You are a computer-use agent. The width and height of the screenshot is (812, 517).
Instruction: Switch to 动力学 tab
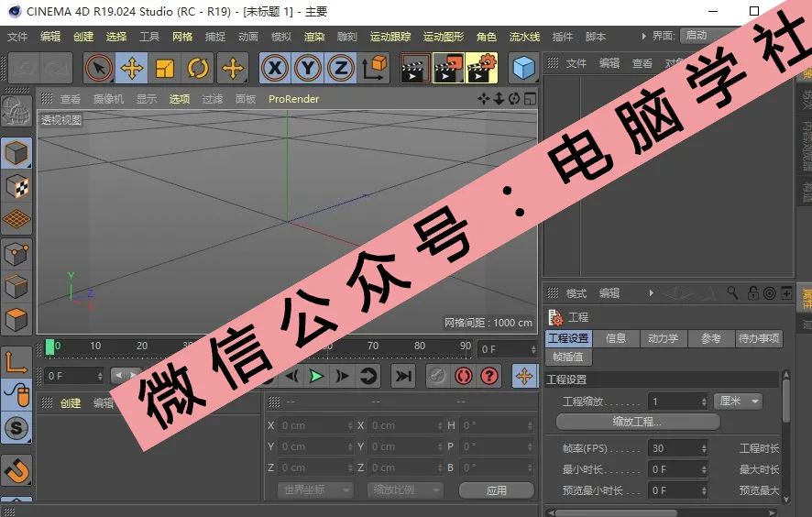pos(663,338)
